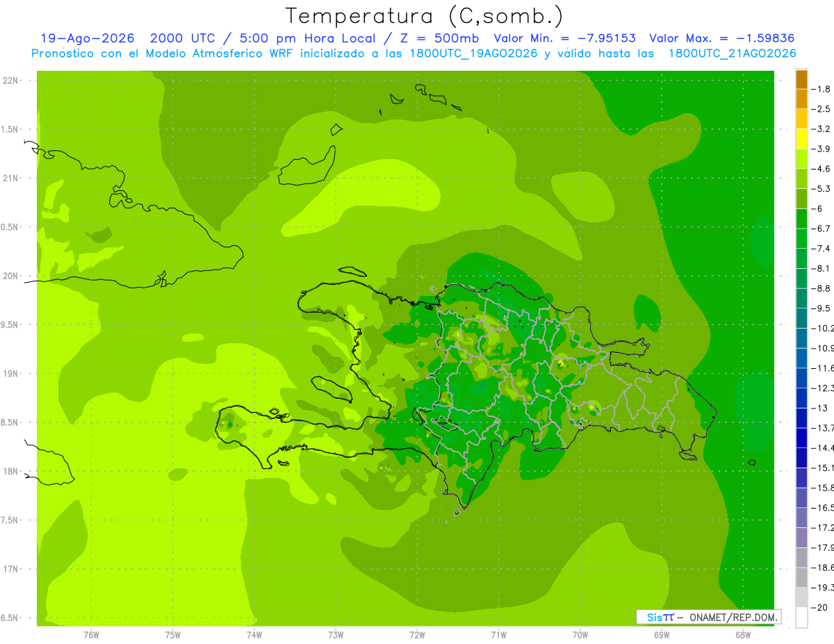This screenshot has width=834, height=644.
Task: Click the 'Temperatura (C,somb.)' map title
Action: click(425, 15)
